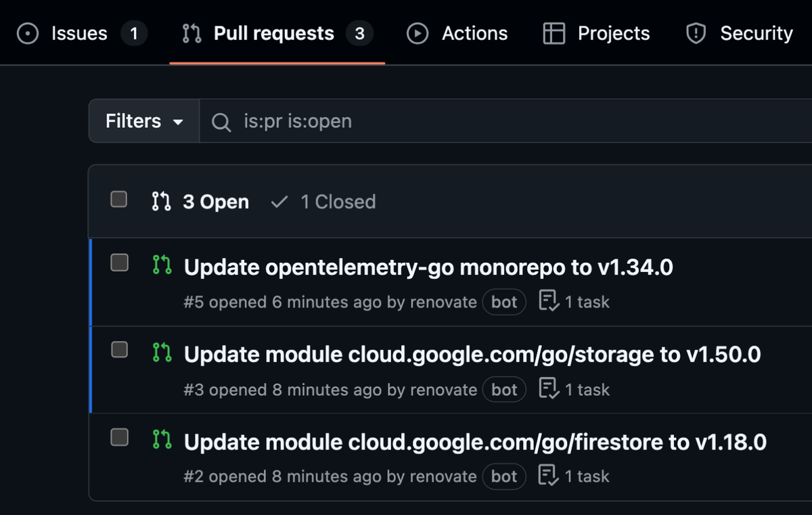812x515 pixels.
Task: Show the 1 Closed pull requests
Action: (x=323, y=202)
